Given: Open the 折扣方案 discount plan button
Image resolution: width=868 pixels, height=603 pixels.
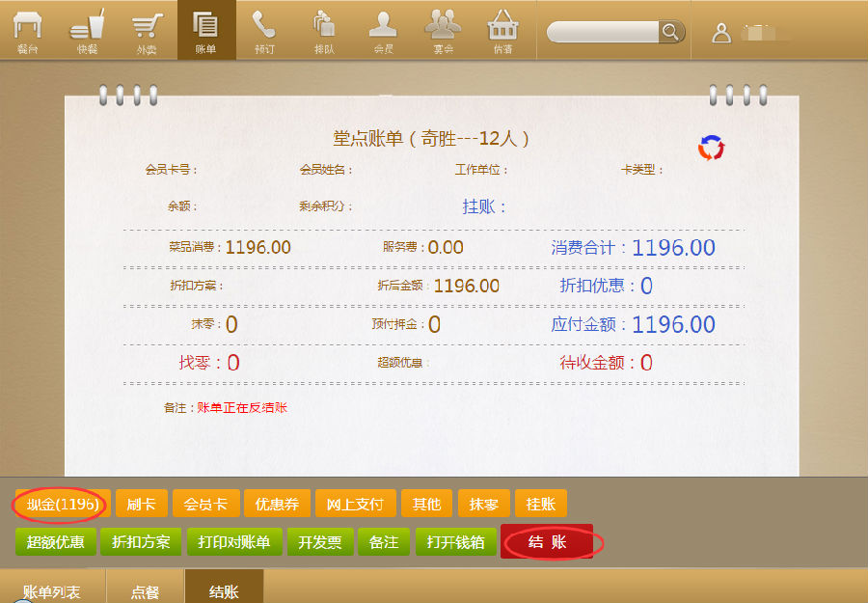Looking at the screenshot, I should click(141, 542).
